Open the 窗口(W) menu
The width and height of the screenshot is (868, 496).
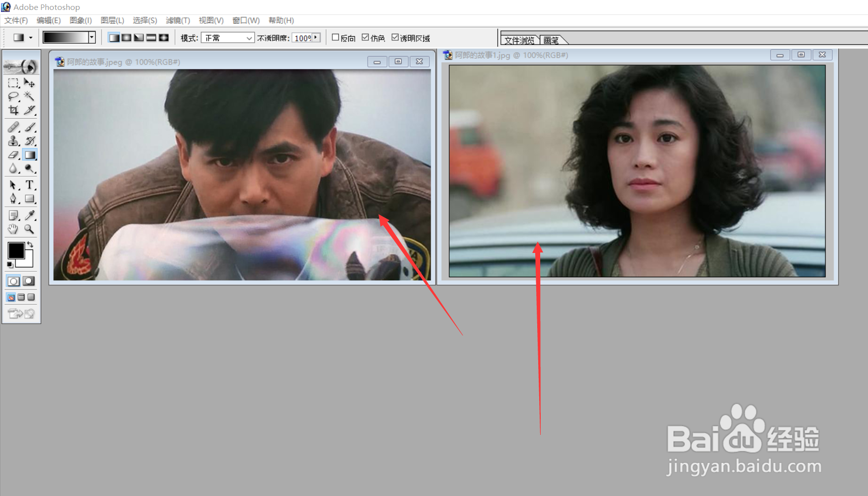pos(246,20)
